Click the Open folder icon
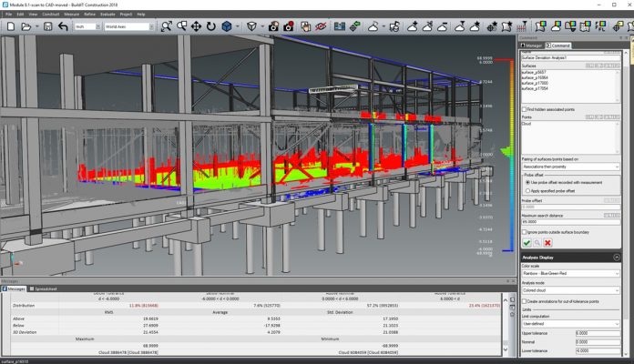 (27, 26)
